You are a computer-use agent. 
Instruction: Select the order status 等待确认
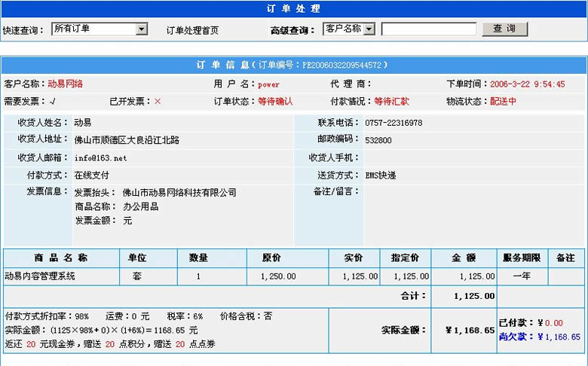click(275, 101)
